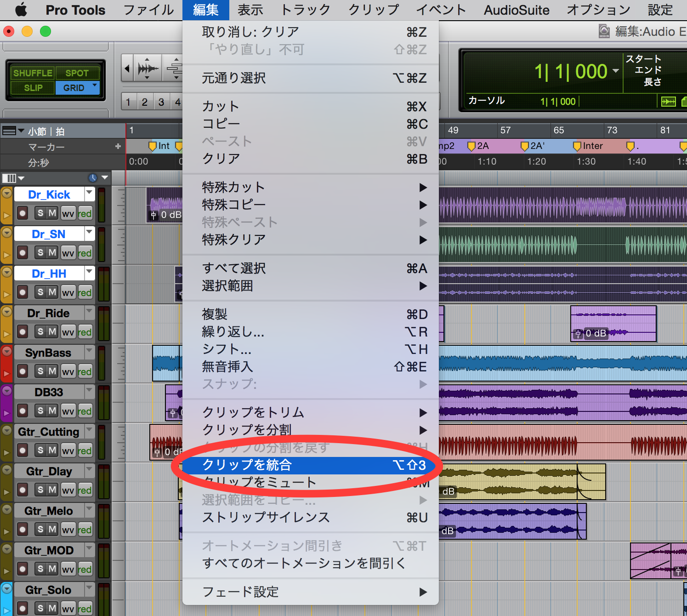Record-enable the Gtr_Solo track
Image resolution: width=687 pixels, height=616 pixels.
(x=23, y=608)
